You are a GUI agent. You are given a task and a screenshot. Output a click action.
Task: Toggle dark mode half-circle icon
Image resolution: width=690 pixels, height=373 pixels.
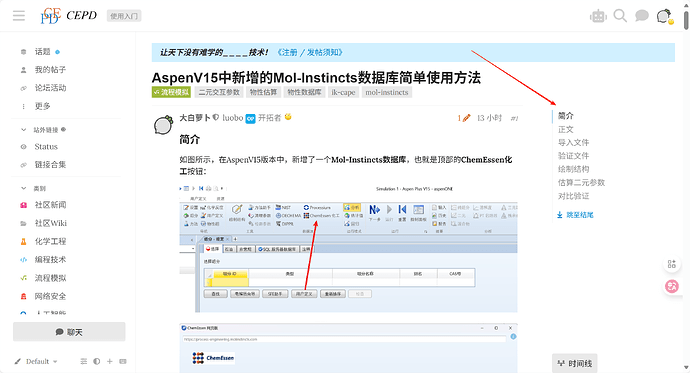point(96,361)
